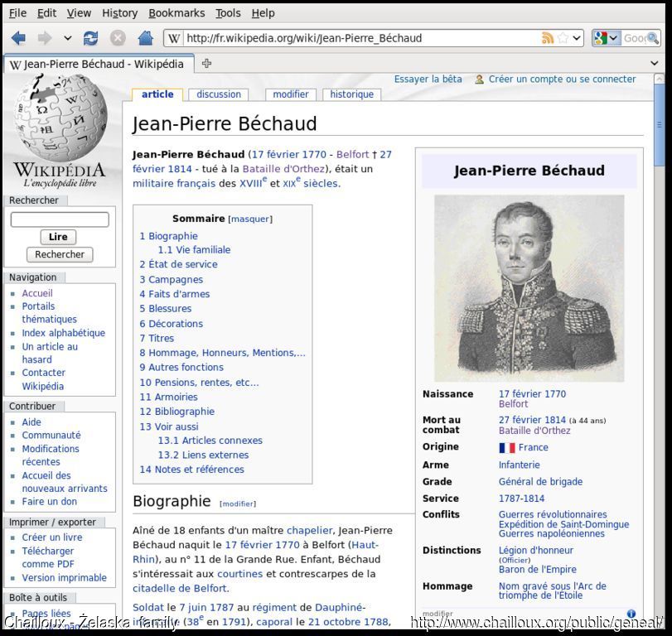Bookmark this page with the star icon
Image resolution: width=672 pixels, height=636 pixels.
pyautogui.click(x=563, y=38)
